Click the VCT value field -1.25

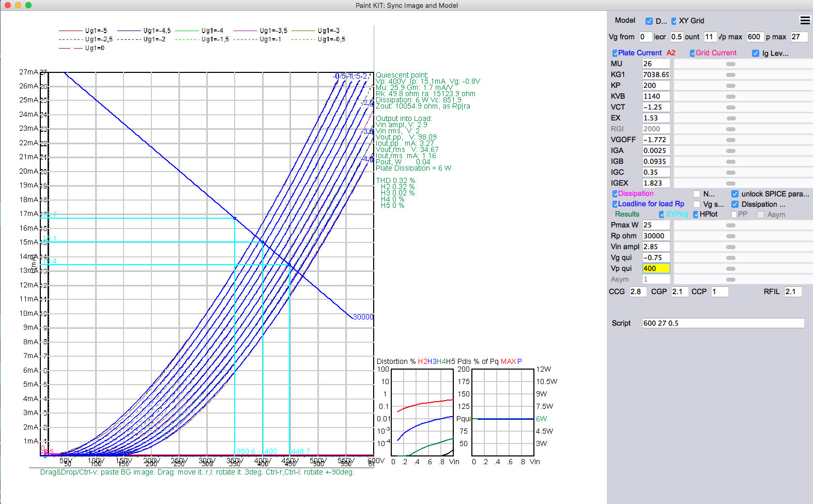(x=656, y=107)
